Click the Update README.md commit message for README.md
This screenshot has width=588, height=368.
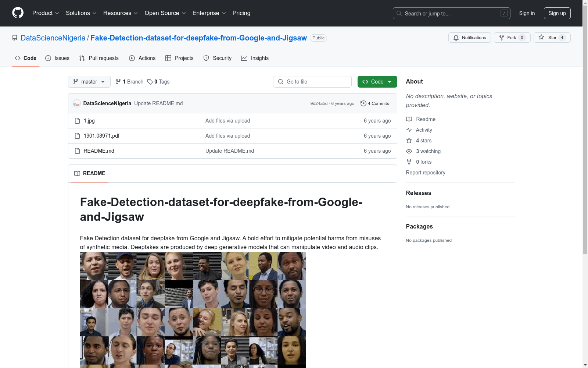[x=230, y=151]
